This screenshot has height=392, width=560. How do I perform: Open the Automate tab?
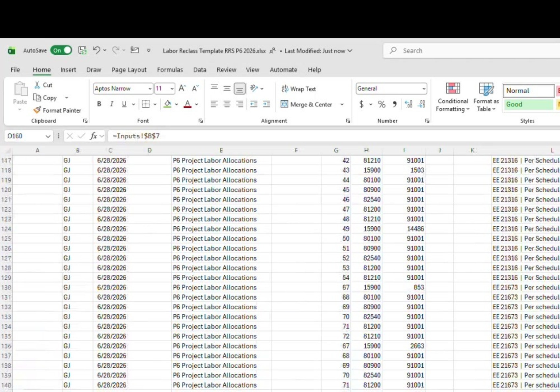[283, 70]
